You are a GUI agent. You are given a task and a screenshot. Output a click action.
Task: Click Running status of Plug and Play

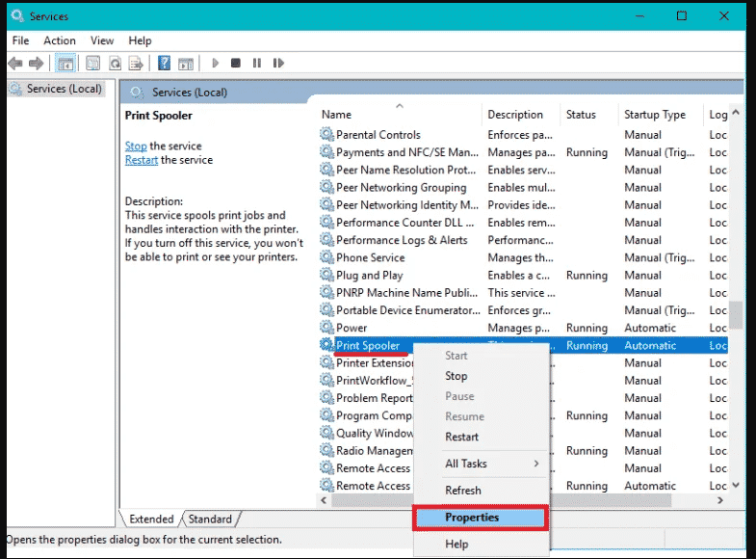(x=587, y=275)
